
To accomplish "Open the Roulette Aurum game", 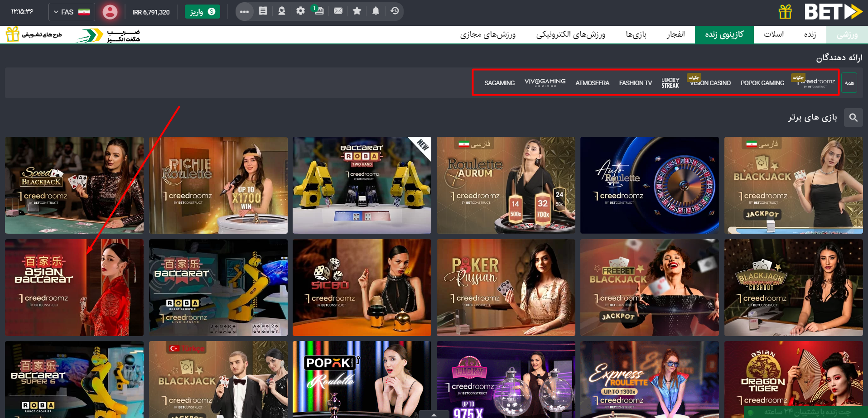I will point(506,185).
